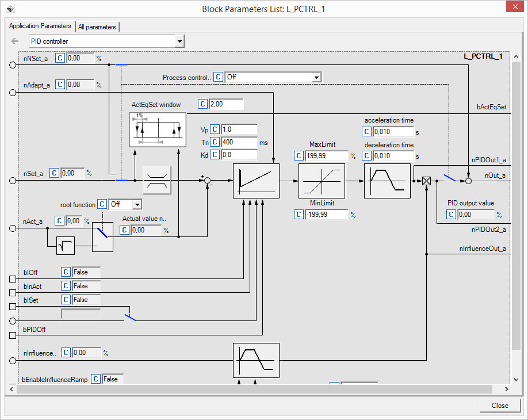Switch to the All parameters tab
The image size is (528, 420).
(x=97, y=26)
